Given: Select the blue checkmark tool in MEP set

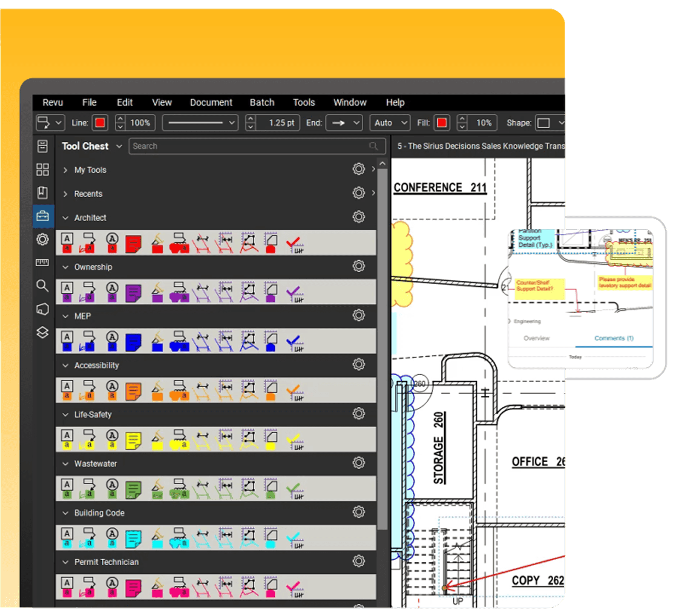Looking at the screenshot, I should (294, 342).
